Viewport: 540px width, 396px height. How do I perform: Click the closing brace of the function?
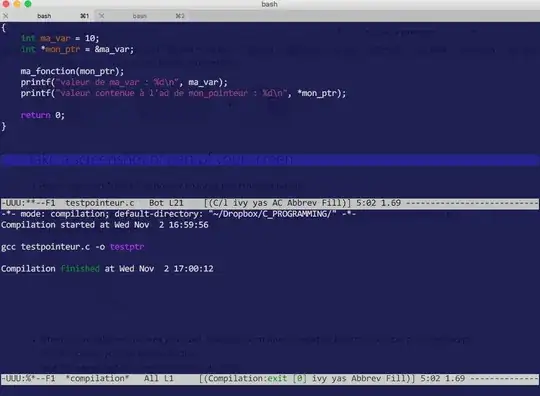click(x=4, y=126)
